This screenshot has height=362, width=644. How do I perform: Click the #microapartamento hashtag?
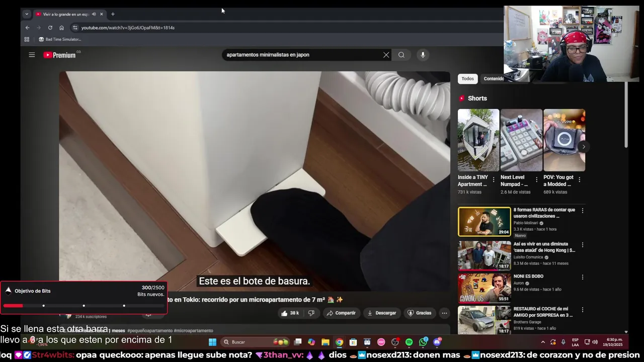coord(194,331)
